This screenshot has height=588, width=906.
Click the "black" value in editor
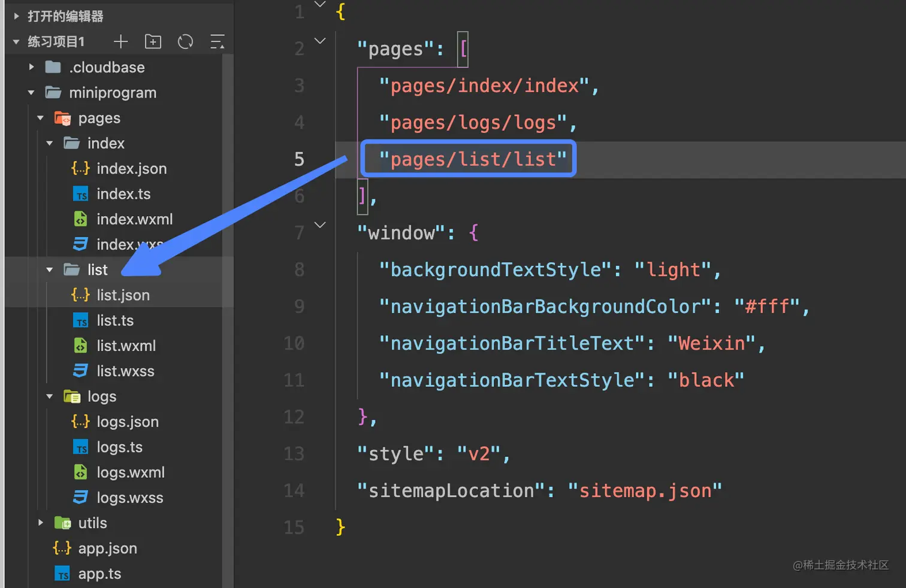tap(706, 380)
